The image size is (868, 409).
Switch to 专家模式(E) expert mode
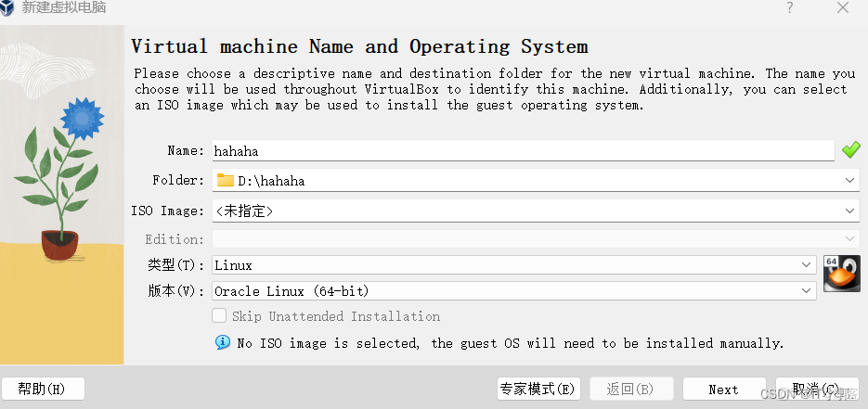tap(538, 389)
